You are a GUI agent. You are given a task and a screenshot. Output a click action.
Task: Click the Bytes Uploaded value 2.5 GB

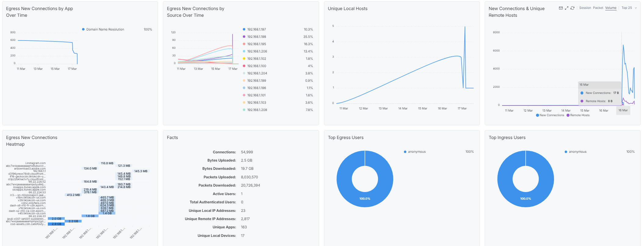[x=246, y=160]
